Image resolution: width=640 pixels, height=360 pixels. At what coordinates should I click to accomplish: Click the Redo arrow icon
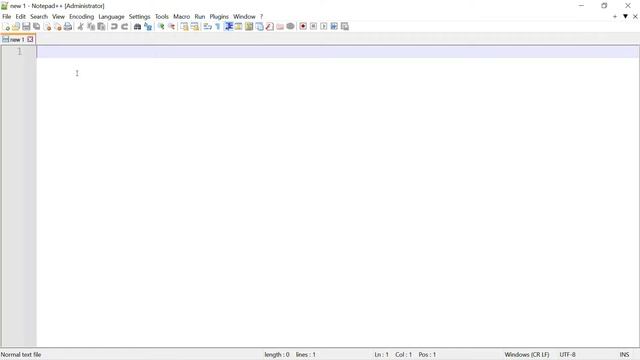point(124,27)
